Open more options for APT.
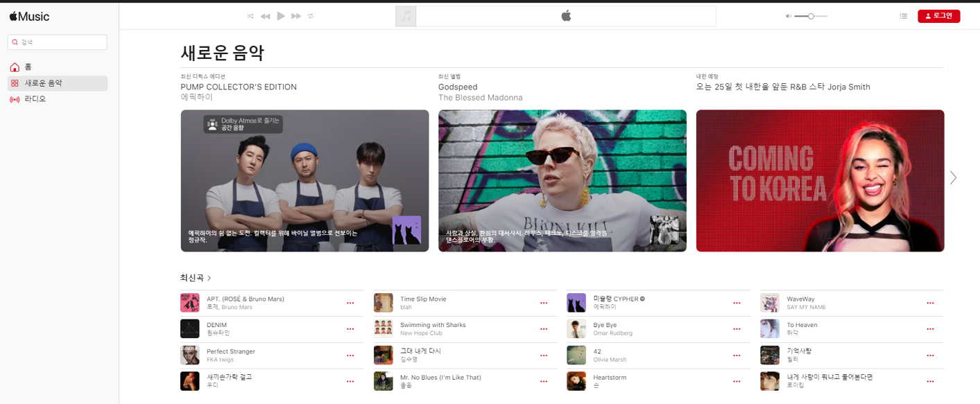Image resolution: width=980 pixels, height=404 pixels. (350, 304)
